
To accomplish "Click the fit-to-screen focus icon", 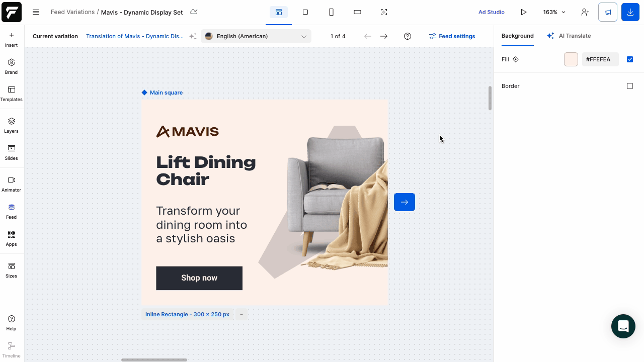I will [x=384, y=12].
